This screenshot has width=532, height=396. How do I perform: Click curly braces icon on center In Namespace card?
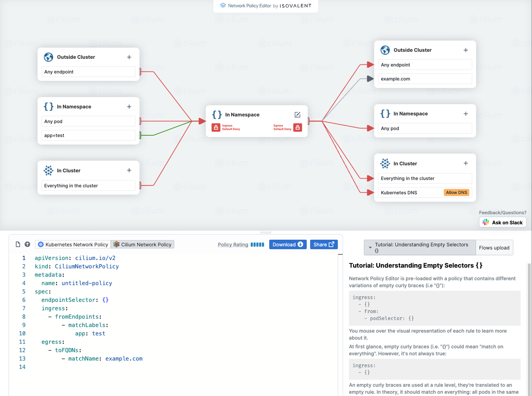[x=217, y=115]
